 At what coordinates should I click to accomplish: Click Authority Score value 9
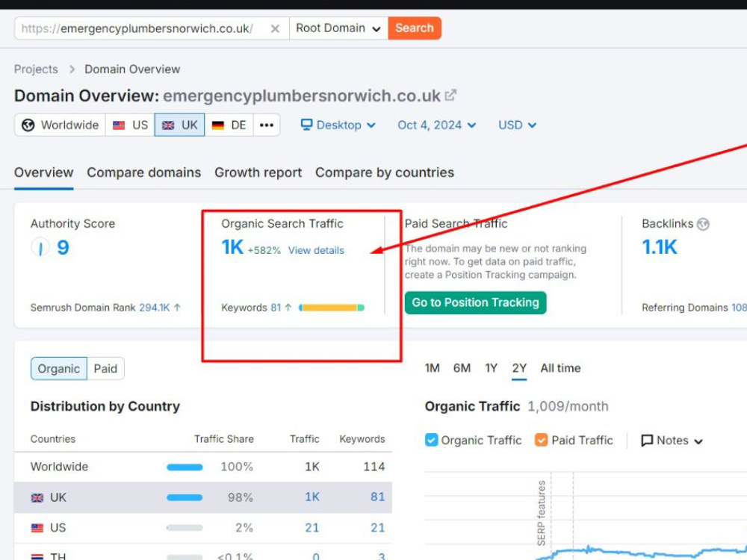[63, 248]
